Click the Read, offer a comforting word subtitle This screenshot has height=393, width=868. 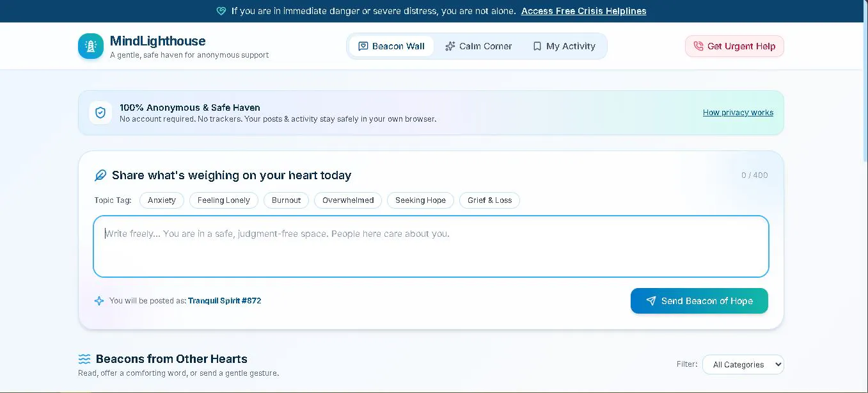[x=178, y=373]
